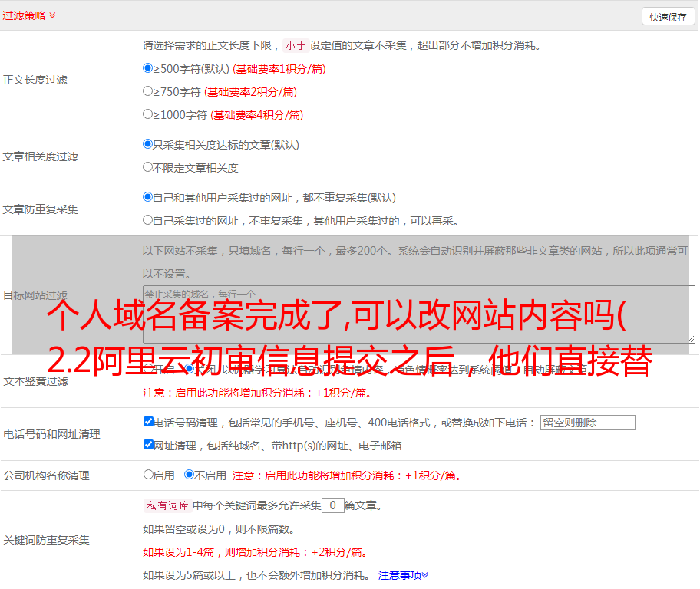Image resolution: width=700 pixels, height=589 pixels.
Task: Click the 禁止采集的域名 text area
Action: (x=419, y=314)
